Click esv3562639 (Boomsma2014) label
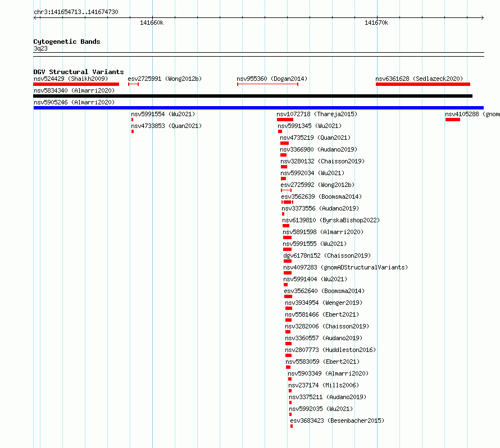 (321, 196)
